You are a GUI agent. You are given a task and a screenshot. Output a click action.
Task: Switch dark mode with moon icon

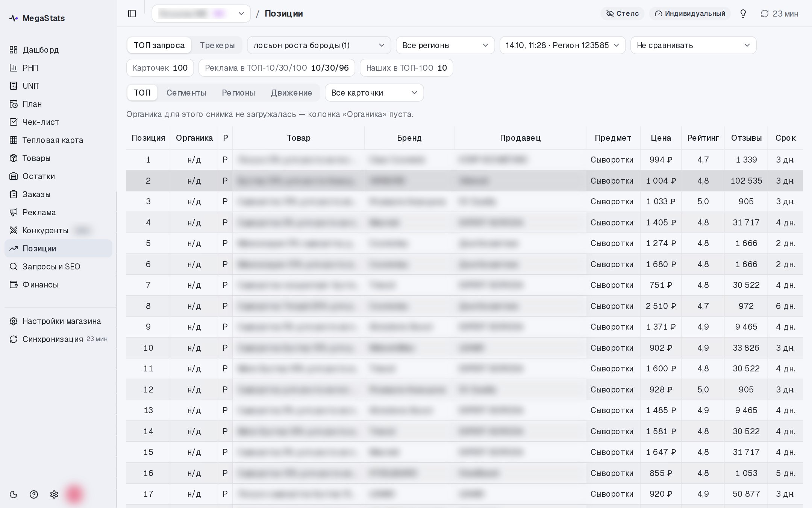click(14, 494)
